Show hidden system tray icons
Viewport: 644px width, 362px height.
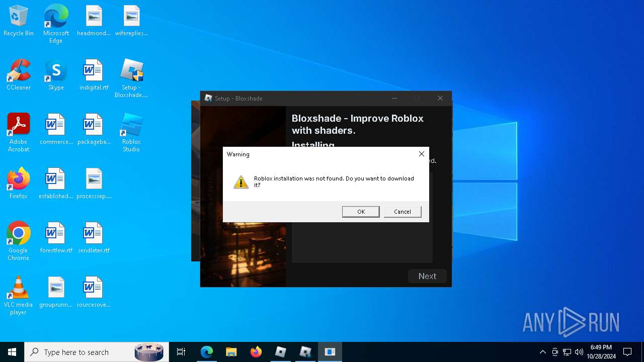(x=542, y=352)
